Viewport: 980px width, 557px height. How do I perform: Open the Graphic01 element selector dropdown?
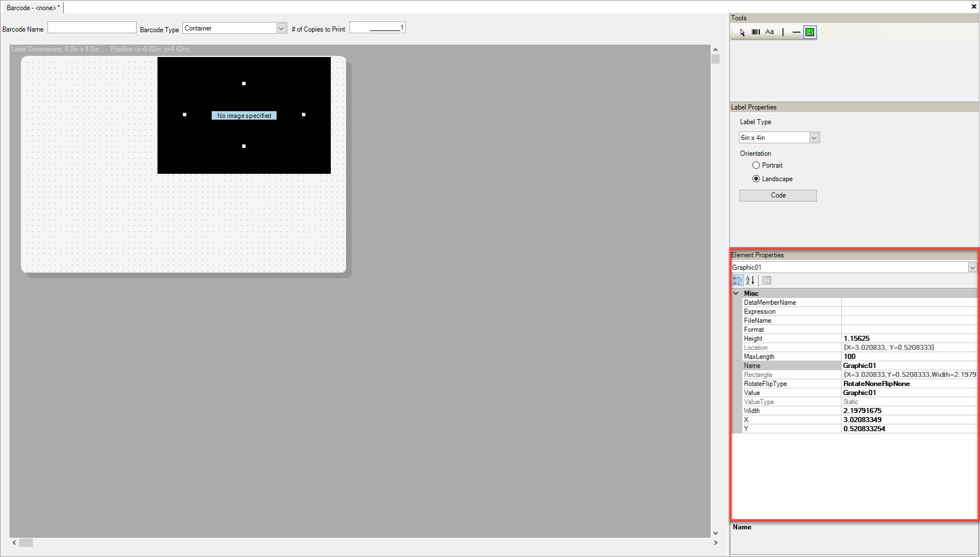point(972,267)
